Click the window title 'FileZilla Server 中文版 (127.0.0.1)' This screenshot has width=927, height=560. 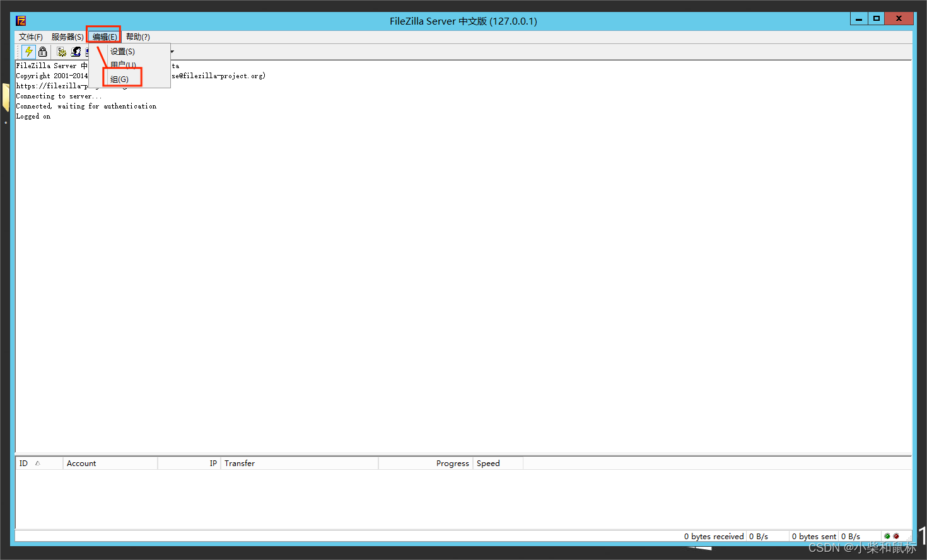(463, 21)
